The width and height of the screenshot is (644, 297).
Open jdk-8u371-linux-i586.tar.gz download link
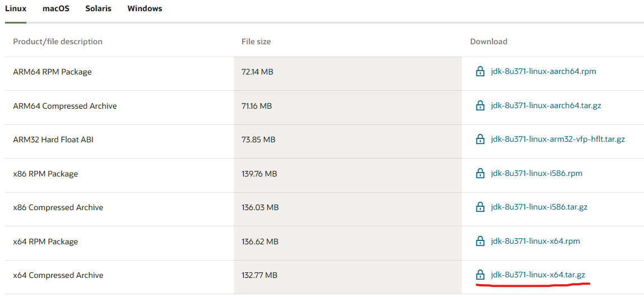point(539,207)
